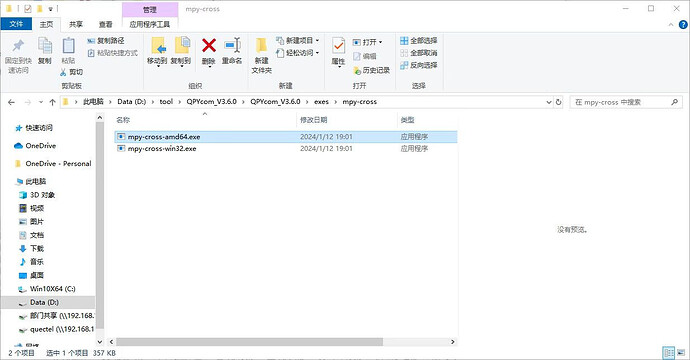690x360 pixels.
Task: Select mpy-cross-win32.exe file
Action: (286, 149)
